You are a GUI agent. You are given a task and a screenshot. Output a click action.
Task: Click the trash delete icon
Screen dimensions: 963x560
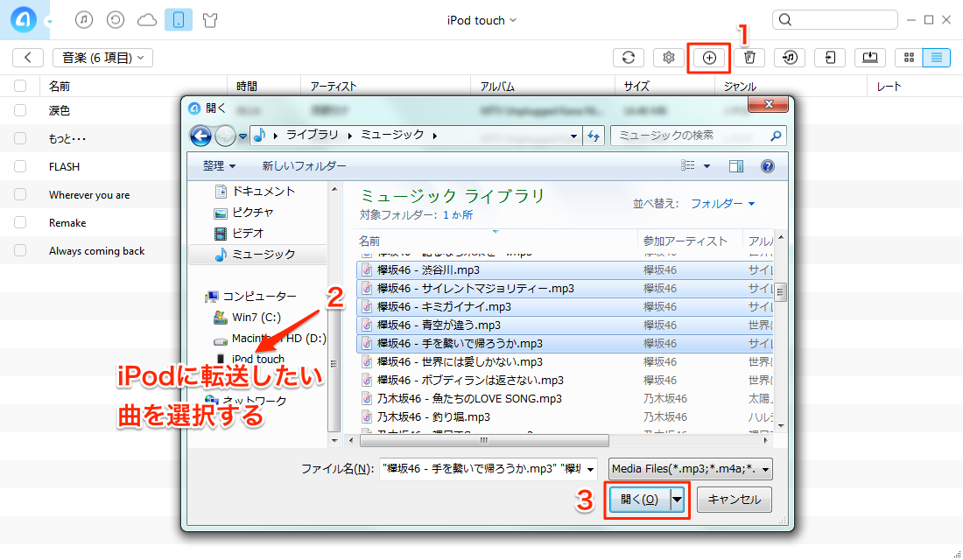tap(749, 58)
